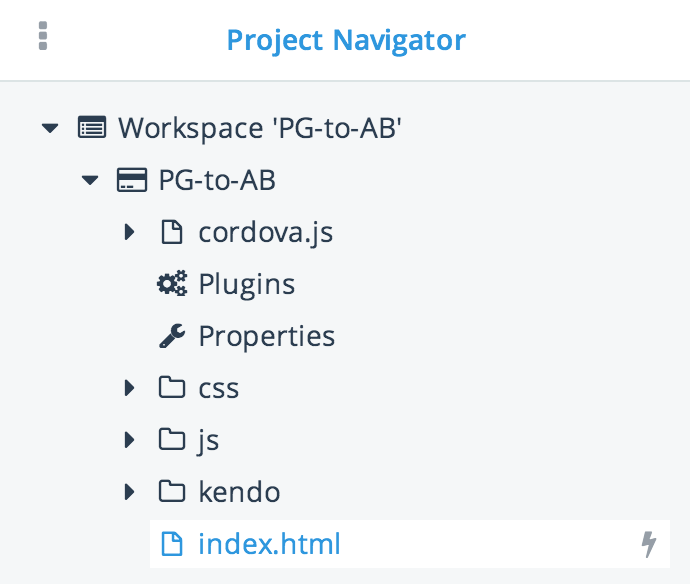Expand the kendo folder
690x584 pixels.
[129, 492]
